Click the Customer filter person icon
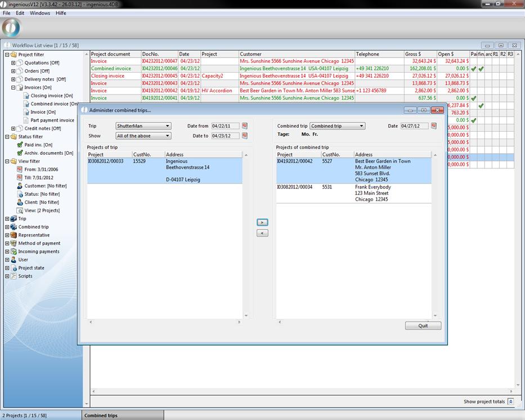525x420 pixels. [20, 186]
